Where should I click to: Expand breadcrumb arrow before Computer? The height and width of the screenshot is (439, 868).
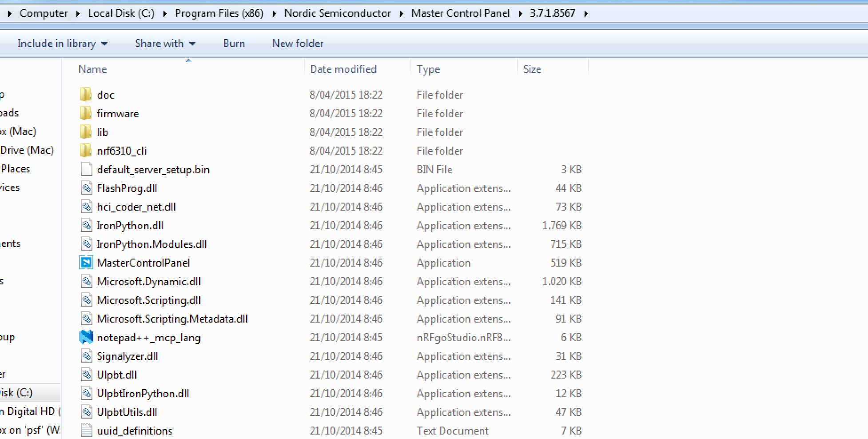pos(10,14)
